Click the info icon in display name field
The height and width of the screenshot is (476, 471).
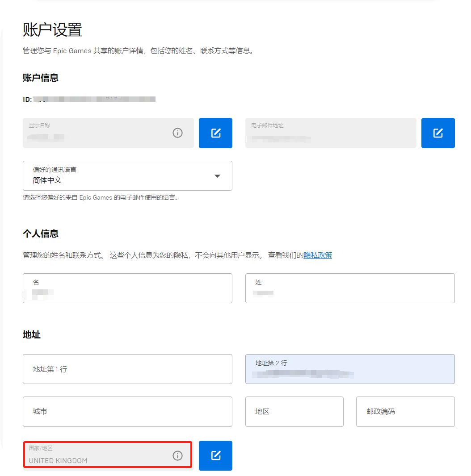[177, 133]
